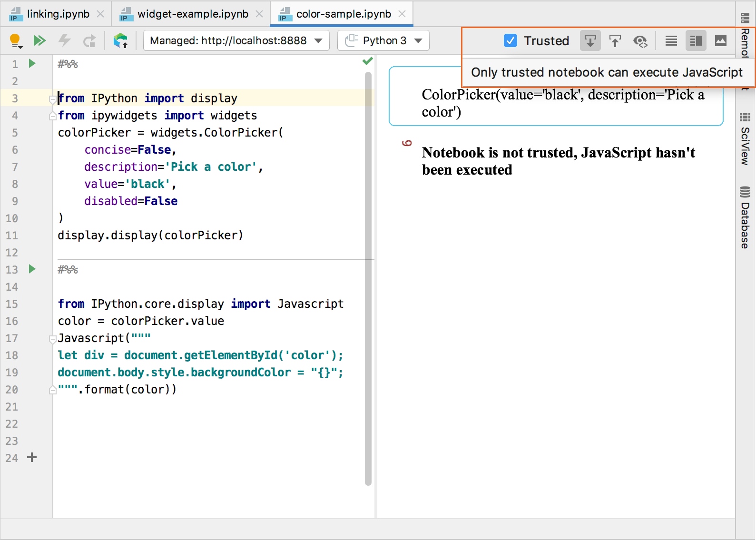Click the 'colorPicker = widgets.ColorPicker(' line

coord(170,132)
